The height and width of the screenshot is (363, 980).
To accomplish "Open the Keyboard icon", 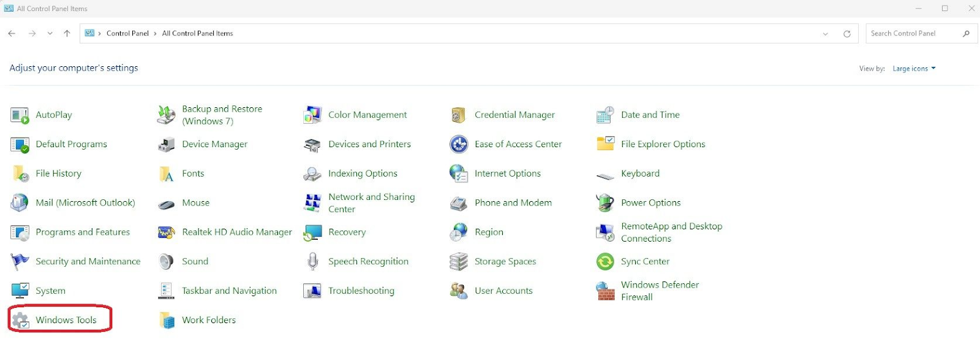I will click(x=605, y=176).
